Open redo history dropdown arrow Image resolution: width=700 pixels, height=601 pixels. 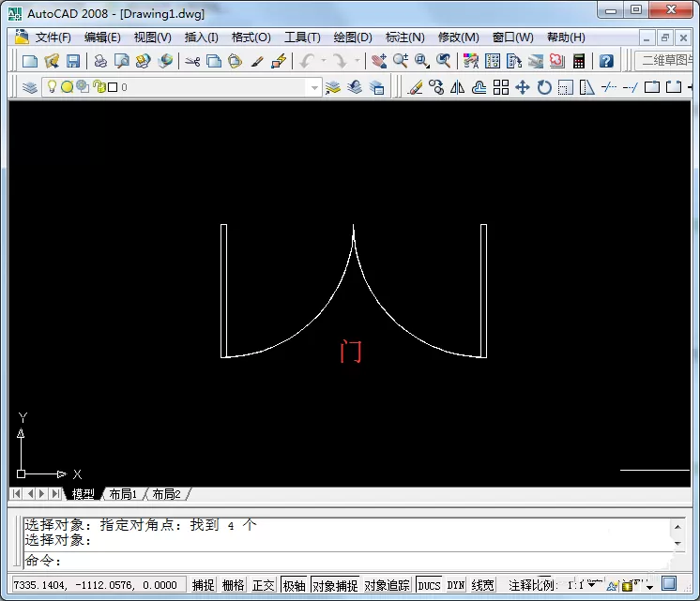[358, 61]
